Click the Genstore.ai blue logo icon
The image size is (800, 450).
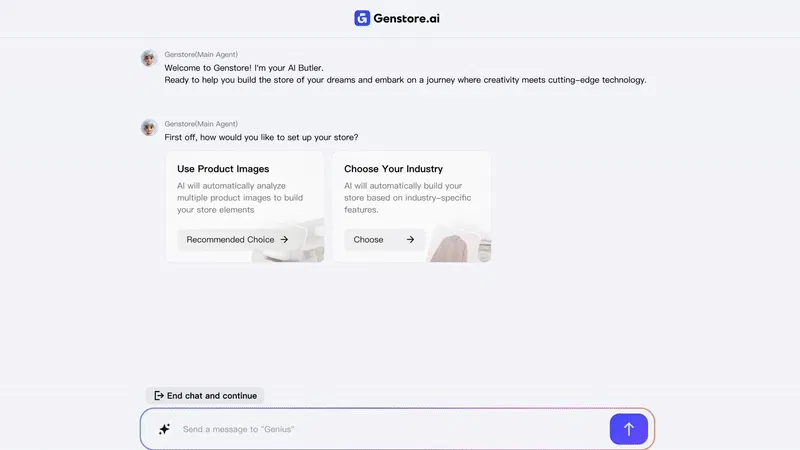(362, 18)
